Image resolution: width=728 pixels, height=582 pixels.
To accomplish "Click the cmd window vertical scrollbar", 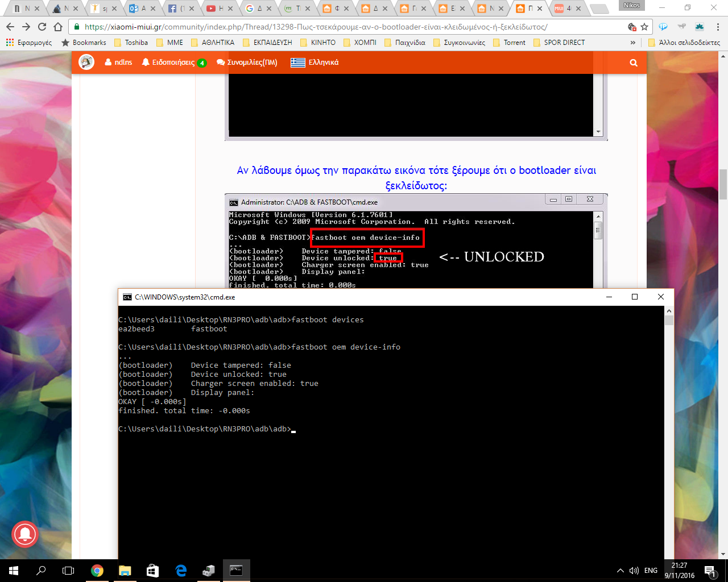I will coord(669,432).
